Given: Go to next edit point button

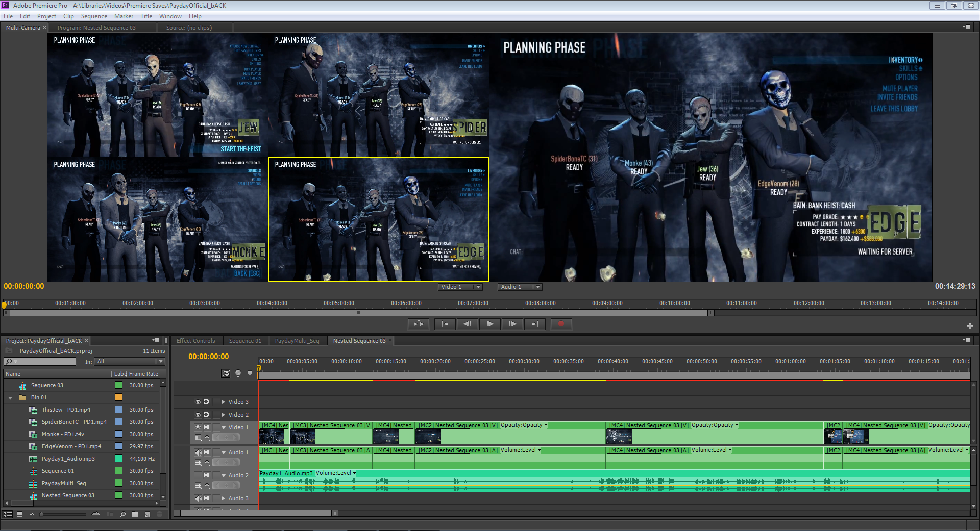Looking at the screenshot, I should [534, 324].
